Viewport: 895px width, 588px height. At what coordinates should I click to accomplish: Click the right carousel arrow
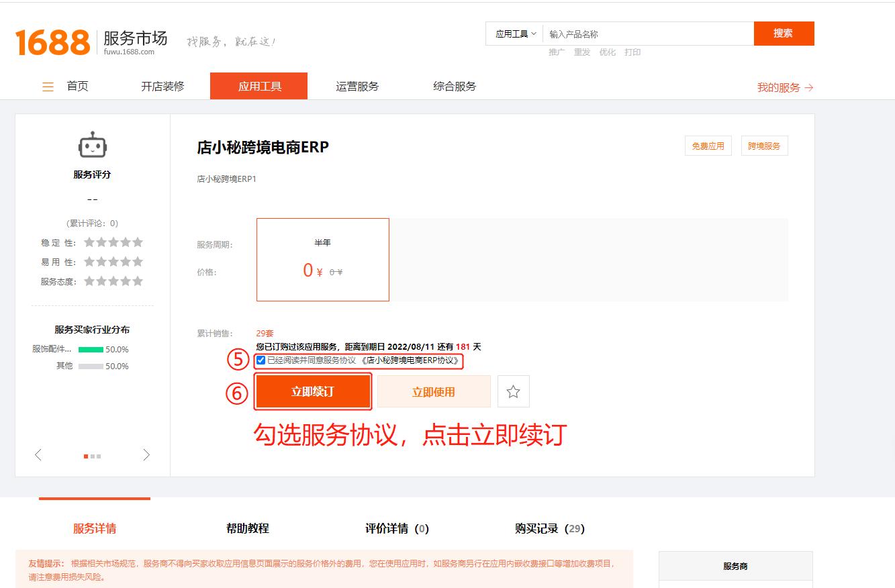click(146, 454)
